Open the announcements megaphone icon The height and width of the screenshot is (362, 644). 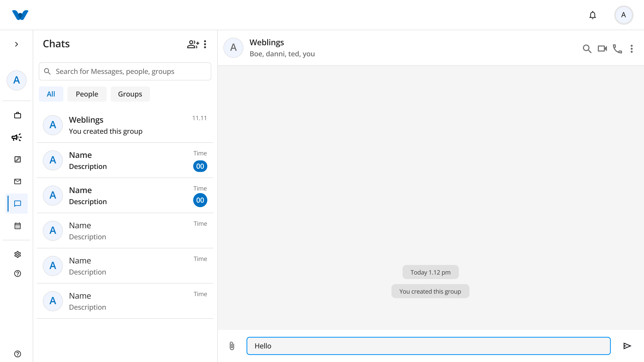pos(17,137)
